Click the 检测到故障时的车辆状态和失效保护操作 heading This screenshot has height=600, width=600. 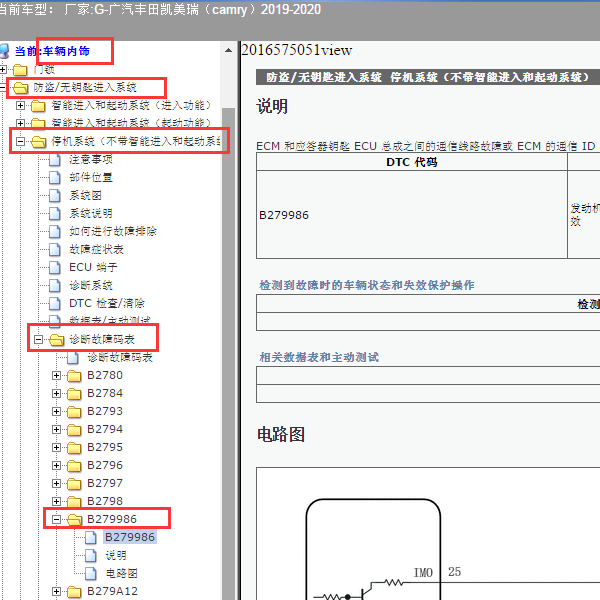[367, 285]
